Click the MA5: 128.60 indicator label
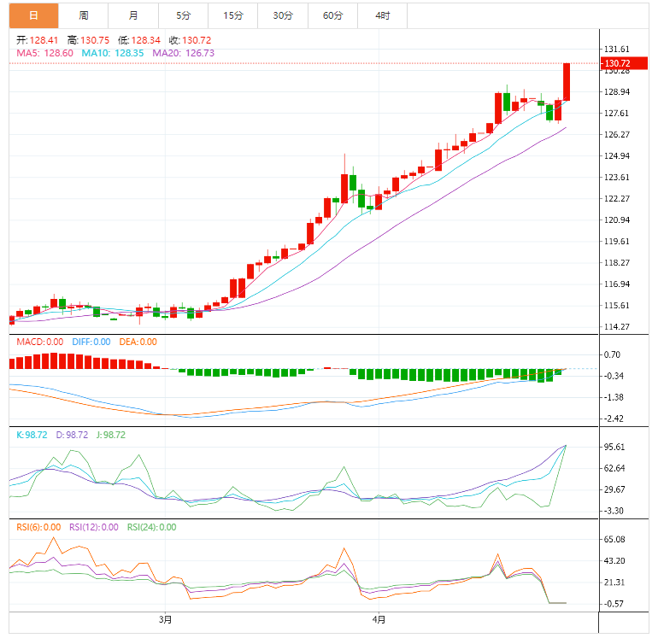 [x=45, y=53]
